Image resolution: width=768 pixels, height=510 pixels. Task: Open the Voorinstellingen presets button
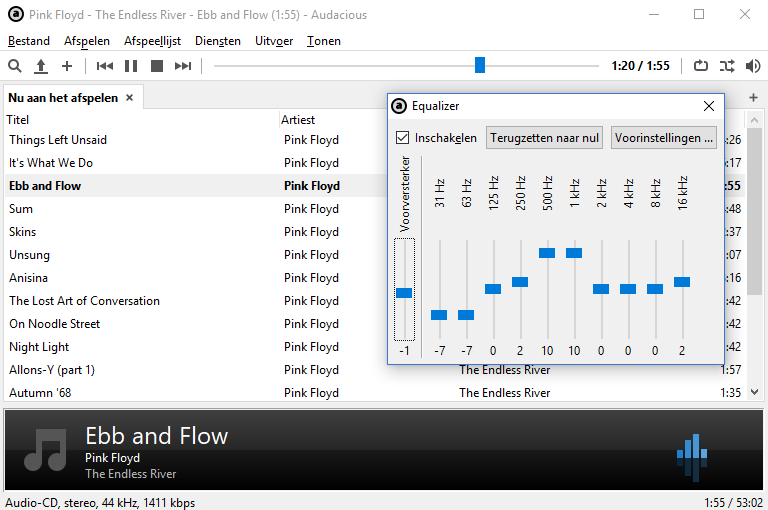pos(664,138)
